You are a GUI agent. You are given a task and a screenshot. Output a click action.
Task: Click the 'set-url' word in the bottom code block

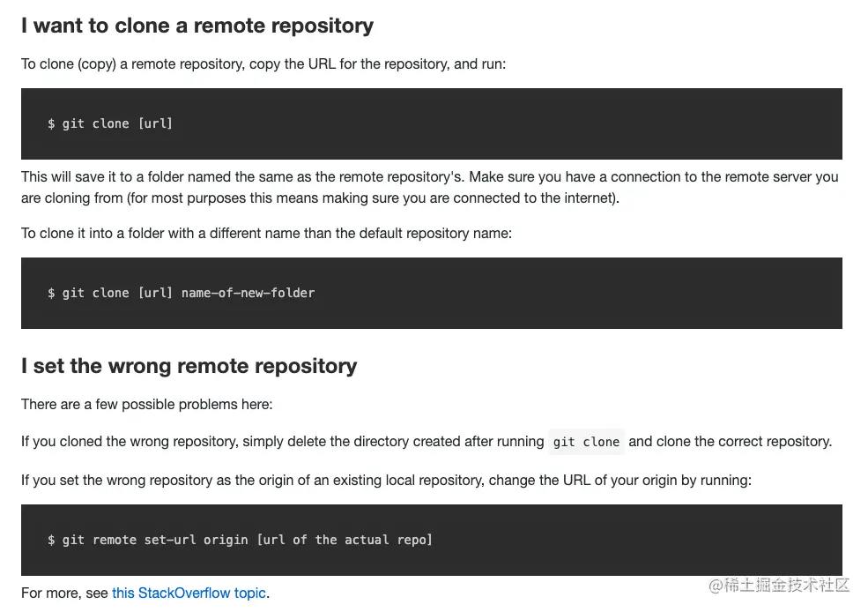point(170,540)
